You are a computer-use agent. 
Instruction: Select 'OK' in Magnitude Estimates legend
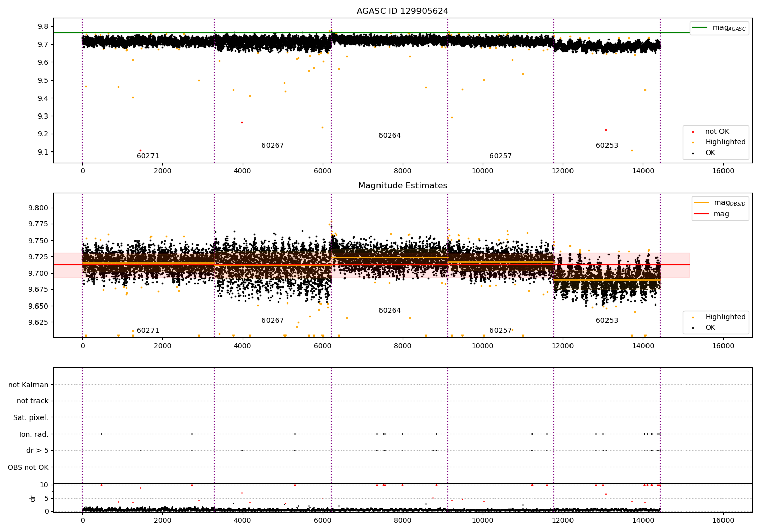710,328
